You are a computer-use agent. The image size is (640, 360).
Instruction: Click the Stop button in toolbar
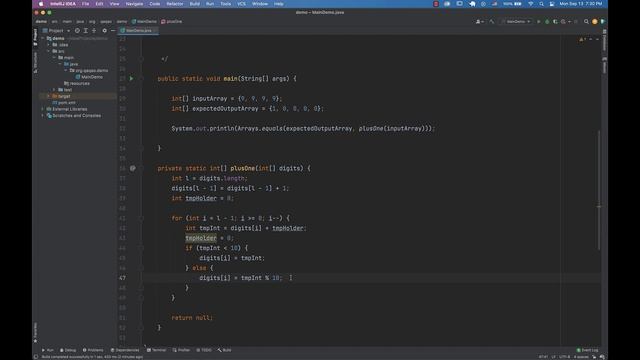click(x=576, y=21)
